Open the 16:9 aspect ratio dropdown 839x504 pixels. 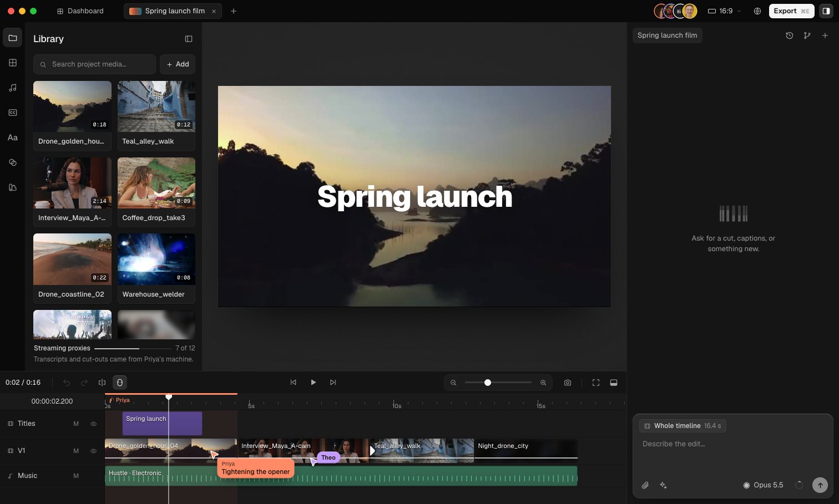pos(725,11)
